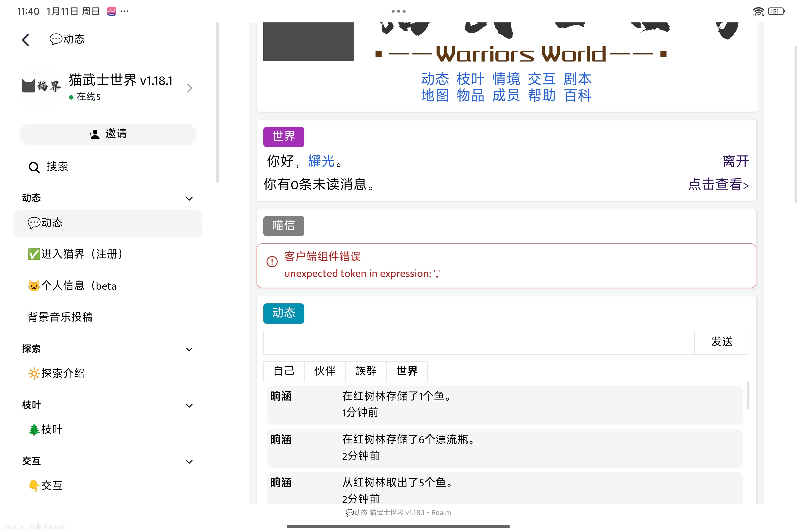Screen dimensions: 797x532
Task: Collapse the 动态 sidebar category
Action: pos(189,199)
